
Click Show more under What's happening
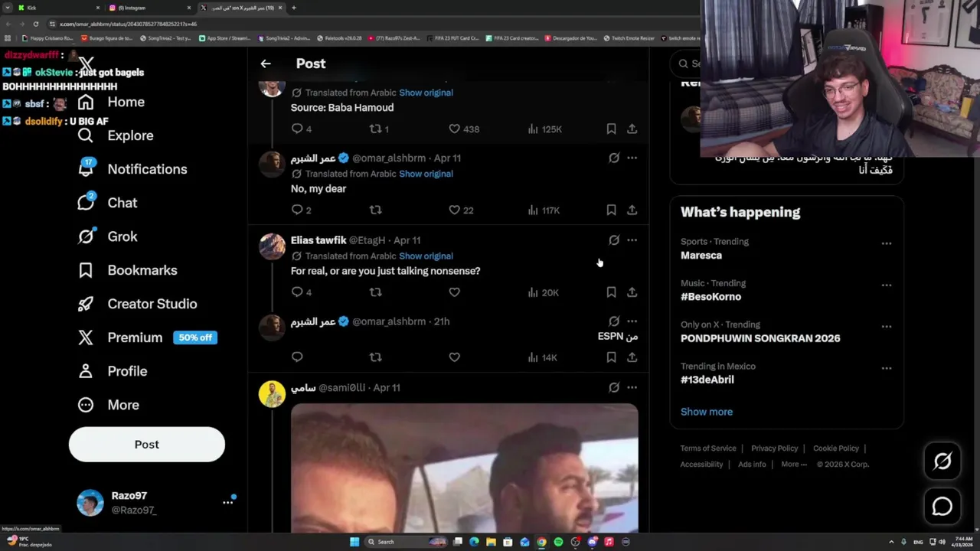[707, 412]
